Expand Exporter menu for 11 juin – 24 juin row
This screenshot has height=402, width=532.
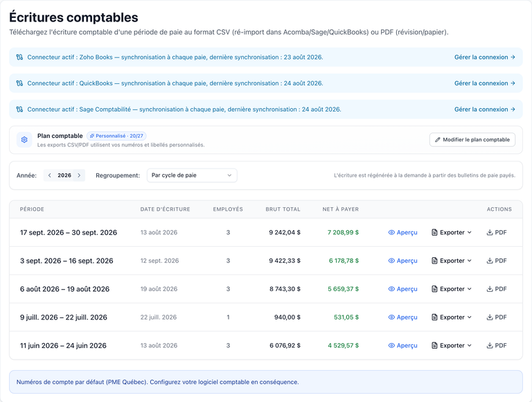point(452,345)
